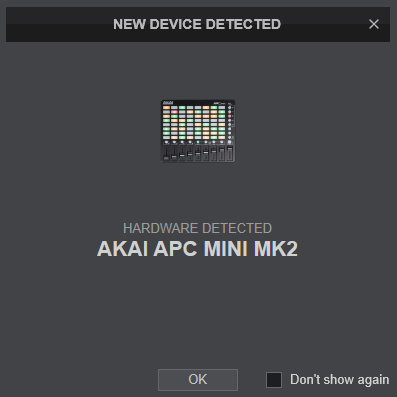
Task: Click the APC mini logo on the controller picture
Action: [219, 103]
